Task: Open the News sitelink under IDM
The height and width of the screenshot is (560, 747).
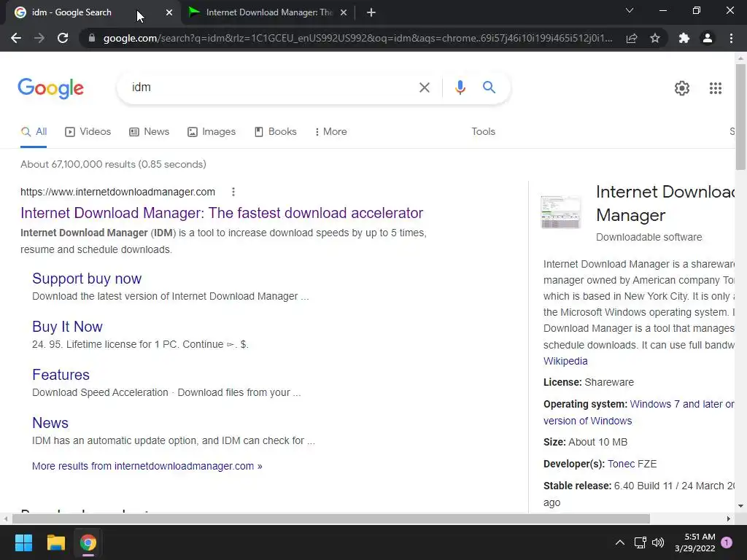Action: (50, 423)
